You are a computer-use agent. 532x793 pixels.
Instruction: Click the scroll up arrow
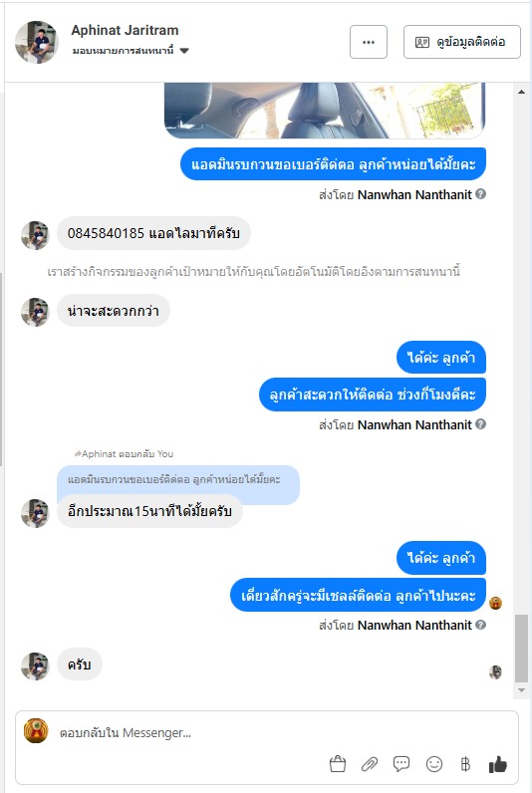[x=521, y=92]
